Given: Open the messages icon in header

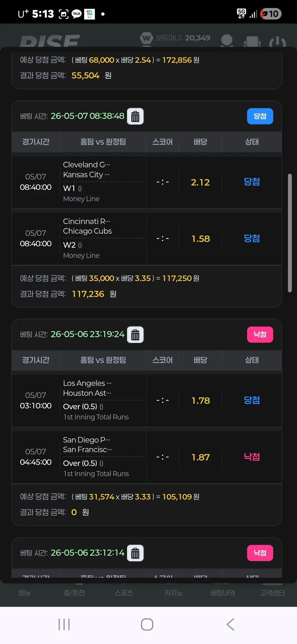Looking at the screenshot, I should (x=252, y=42).
